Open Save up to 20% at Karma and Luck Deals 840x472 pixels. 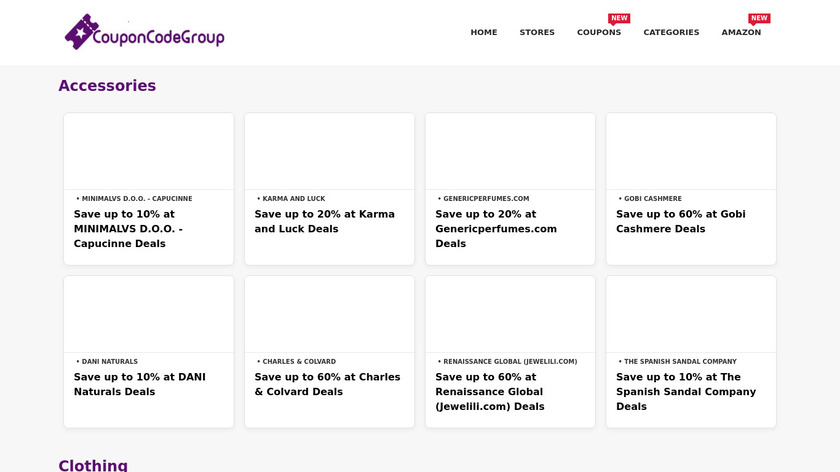324,221
